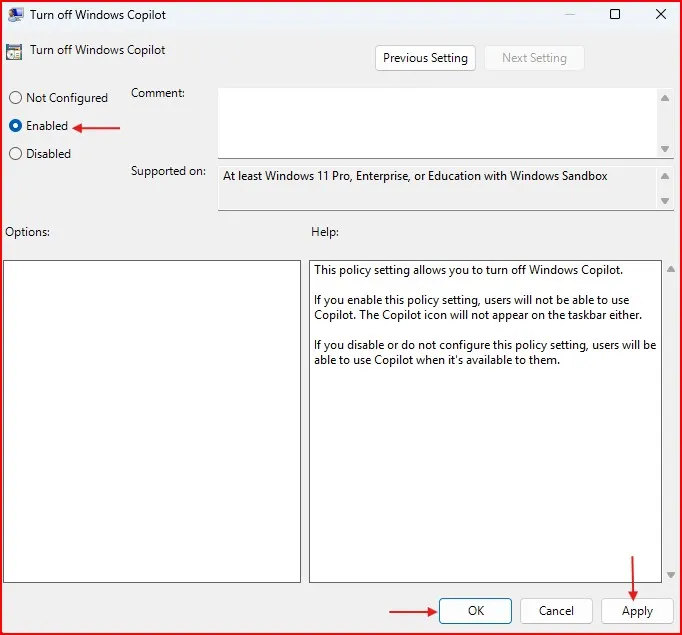Click help text 'If you disable or do not configure'
This screenshot has height=635, width=682.
coord(485,352)
